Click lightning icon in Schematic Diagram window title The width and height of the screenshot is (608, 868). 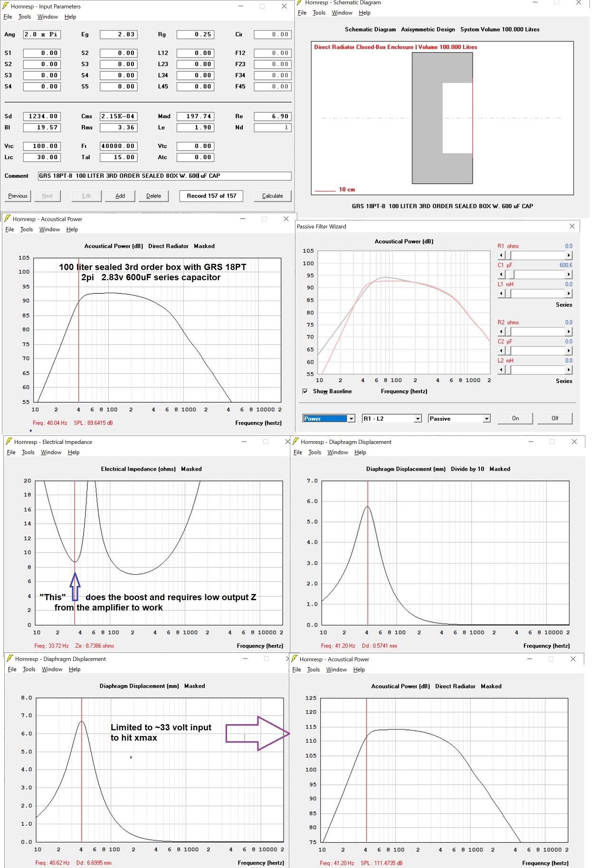coord(300,2)
